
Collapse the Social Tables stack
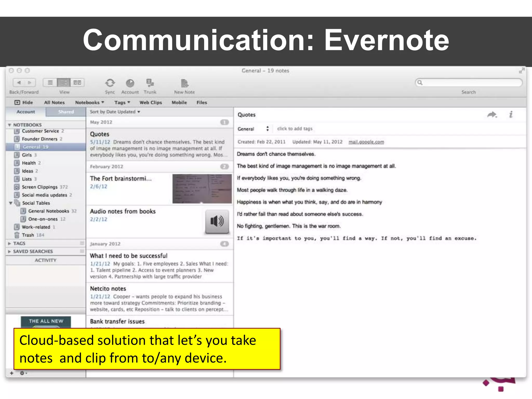pyautogui.click(x=11, y=203)
